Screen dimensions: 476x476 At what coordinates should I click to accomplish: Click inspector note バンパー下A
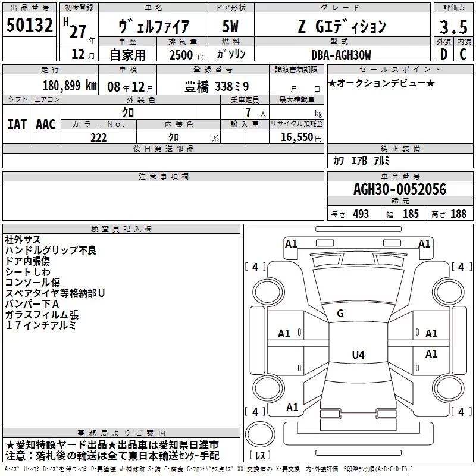[x=32, y=304]
